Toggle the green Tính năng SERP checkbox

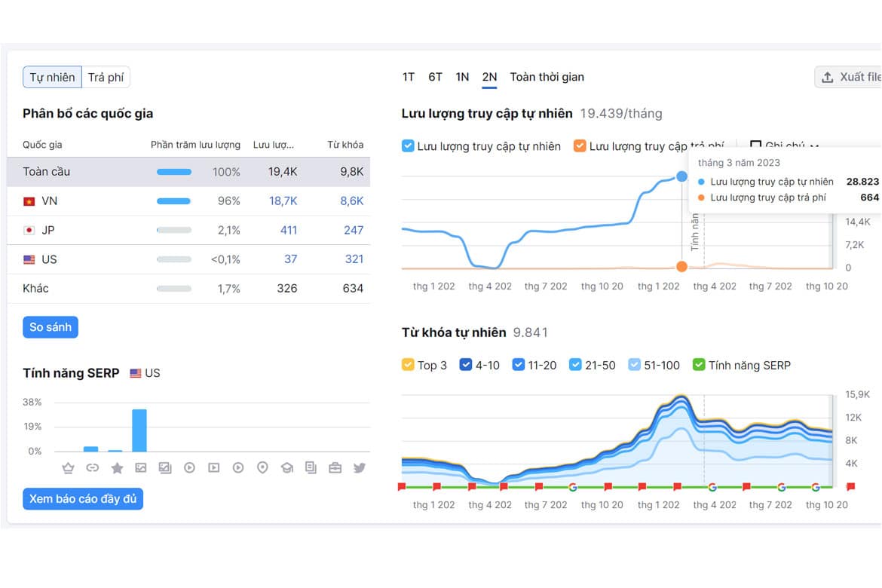(699, 365)
